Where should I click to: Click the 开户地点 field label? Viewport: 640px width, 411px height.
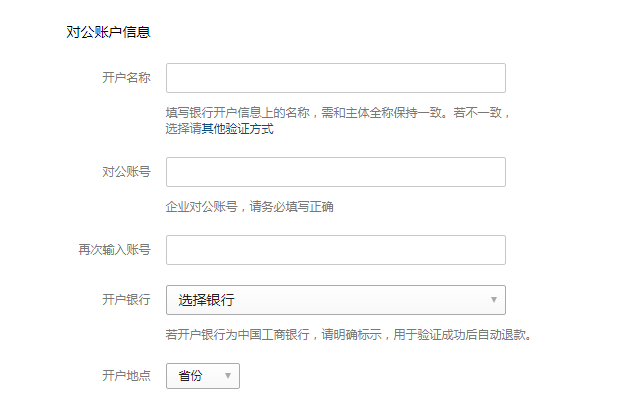click(126, 376)
